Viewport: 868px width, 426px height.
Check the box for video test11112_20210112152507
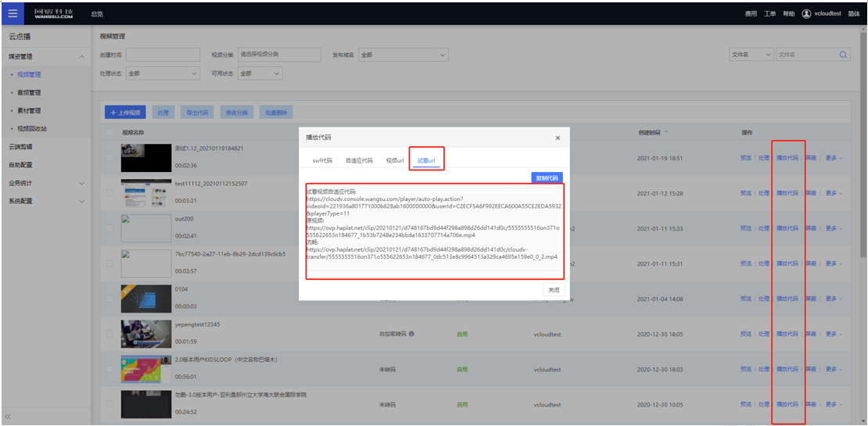[x=110, y=193]
